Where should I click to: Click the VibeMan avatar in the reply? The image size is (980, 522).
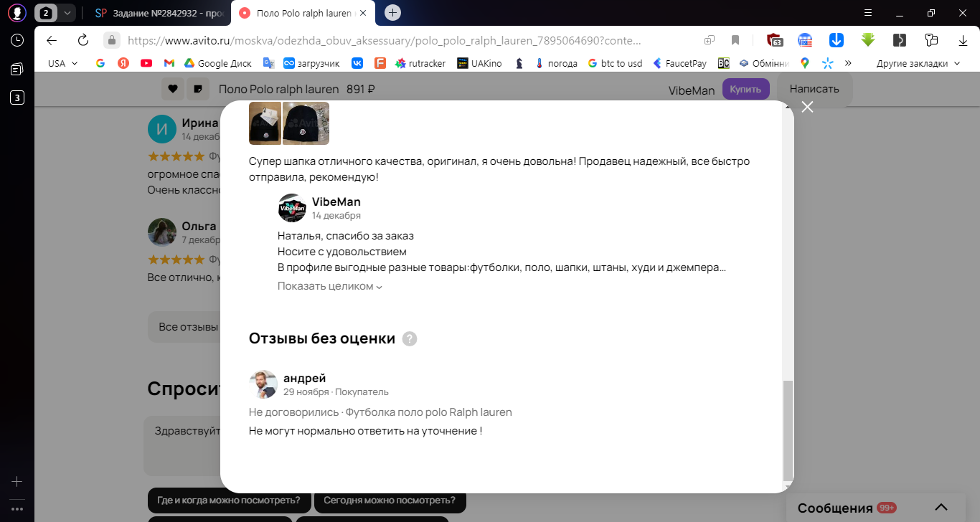[292, 208]
